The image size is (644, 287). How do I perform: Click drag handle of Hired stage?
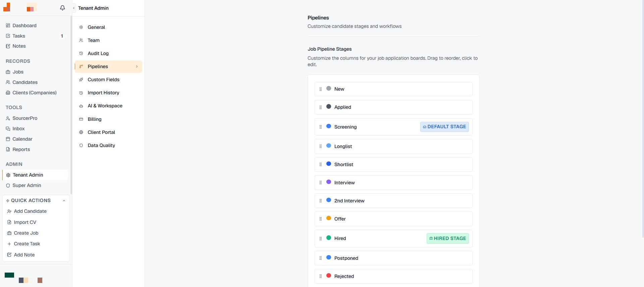point(321,239)
